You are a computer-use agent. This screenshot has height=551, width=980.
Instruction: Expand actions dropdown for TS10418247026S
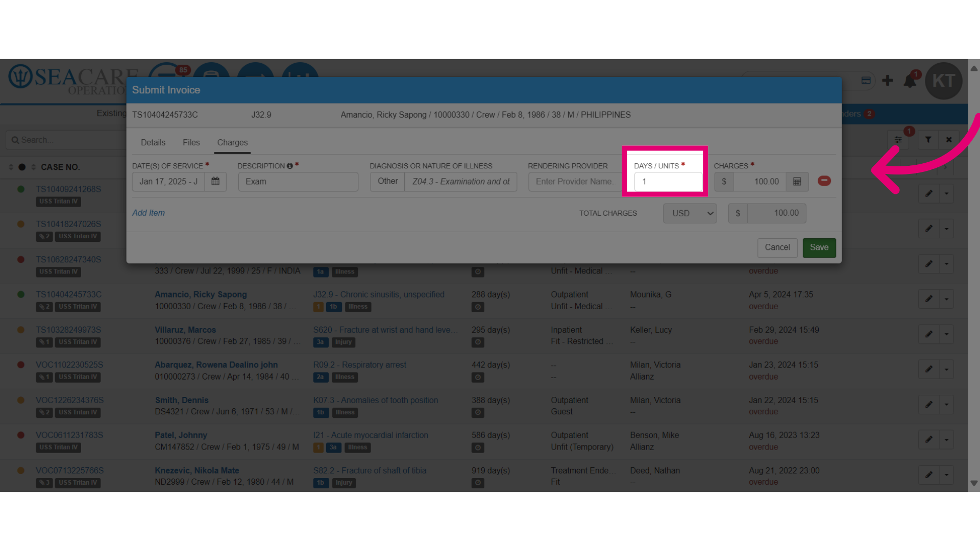(x=946, y=229)
